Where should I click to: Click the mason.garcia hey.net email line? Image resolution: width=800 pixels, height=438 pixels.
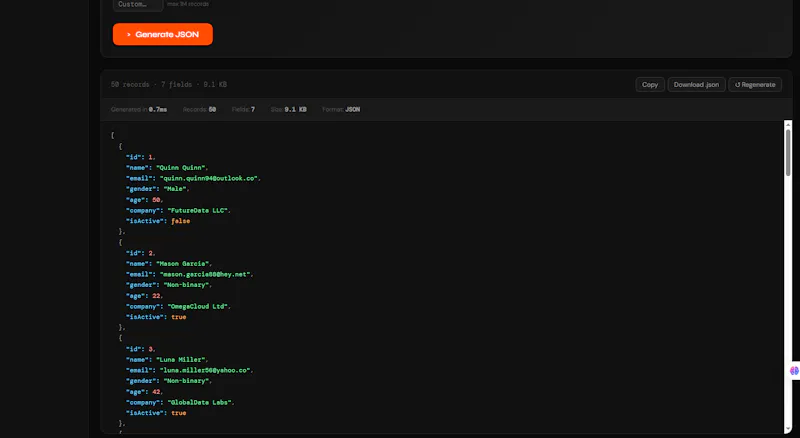click(x=190, y=275)
